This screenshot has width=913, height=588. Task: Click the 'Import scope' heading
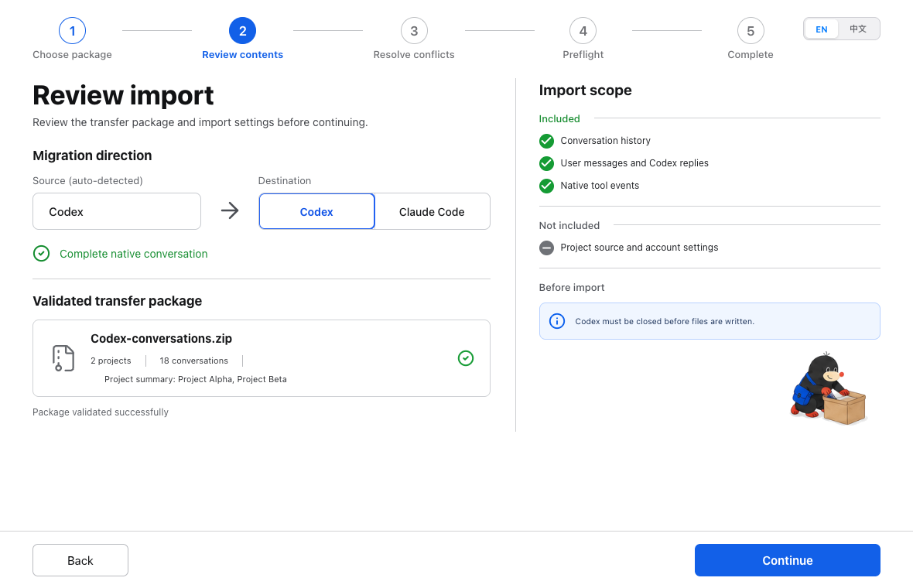585,91
